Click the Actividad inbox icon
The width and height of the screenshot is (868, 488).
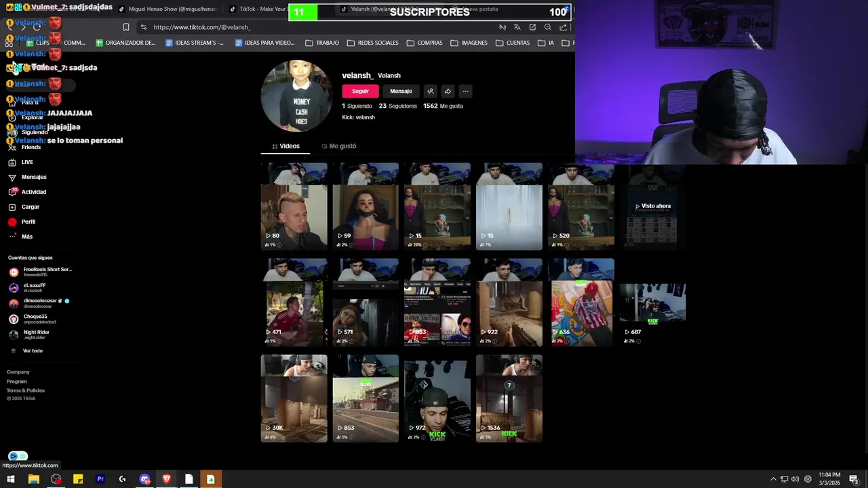pos(12,192)
